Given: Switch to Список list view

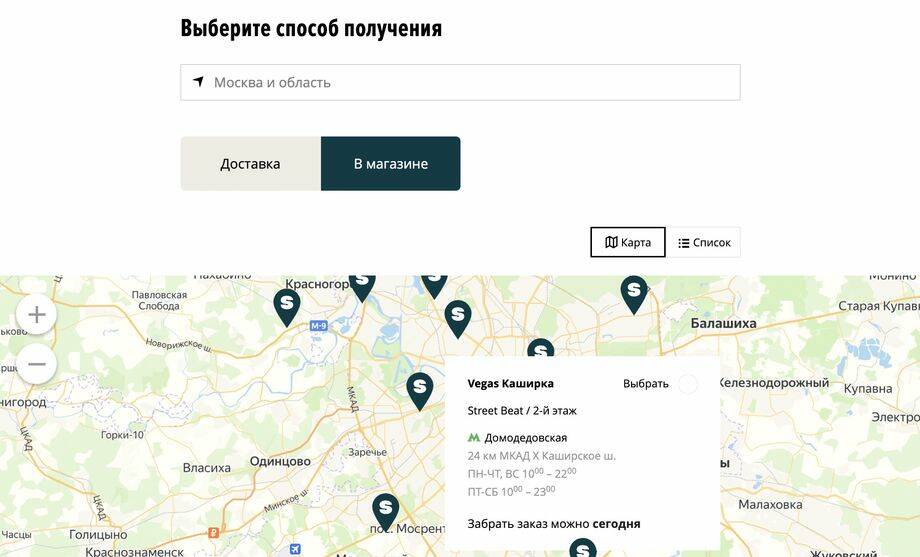Looking at the screenshot, I should coord(703,242).
